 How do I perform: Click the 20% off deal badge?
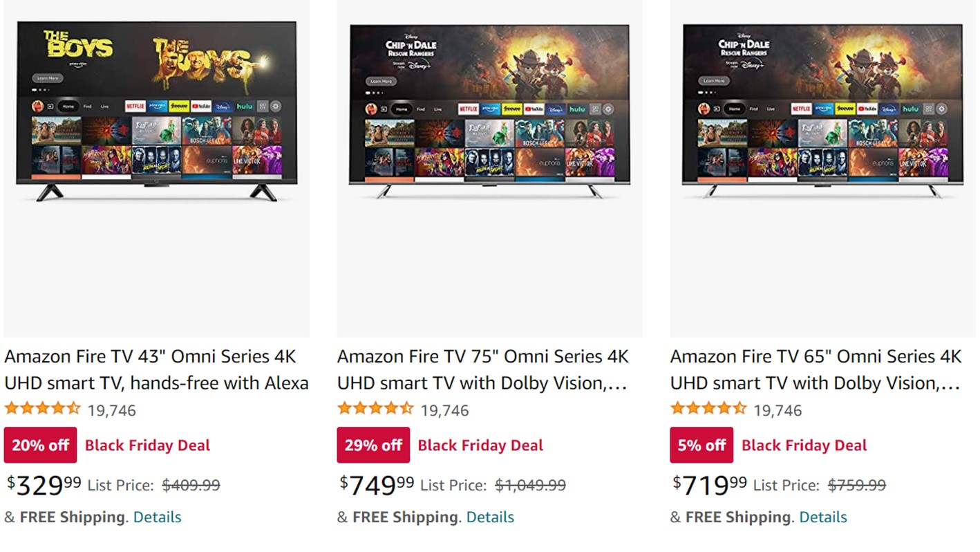pyautogui.click(x=40, y=445)
